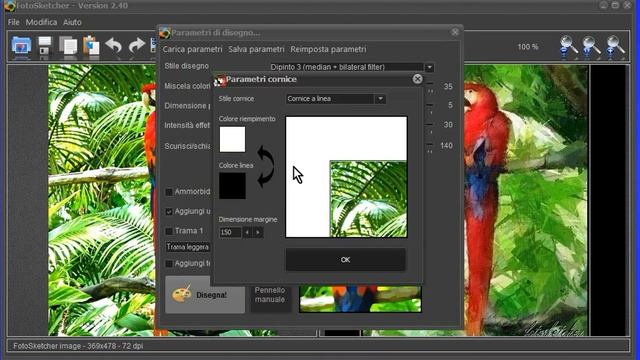Uncheck the Aggiungi una cornice checkbox

[169, 211]
